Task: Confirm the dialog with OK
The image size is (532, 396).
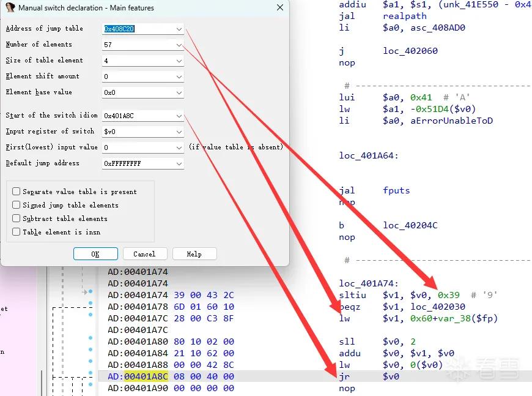Action: 95,254
